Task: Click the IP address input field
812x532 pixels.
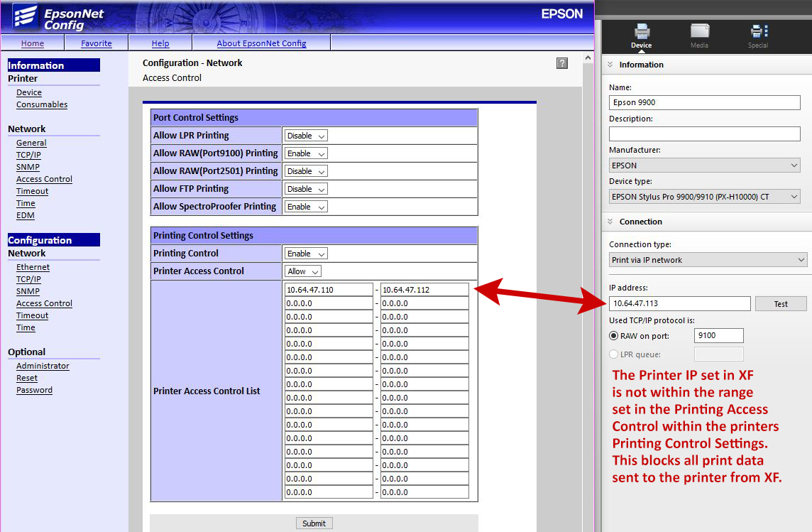Action: pyautogui.click(x=679, y=303)
